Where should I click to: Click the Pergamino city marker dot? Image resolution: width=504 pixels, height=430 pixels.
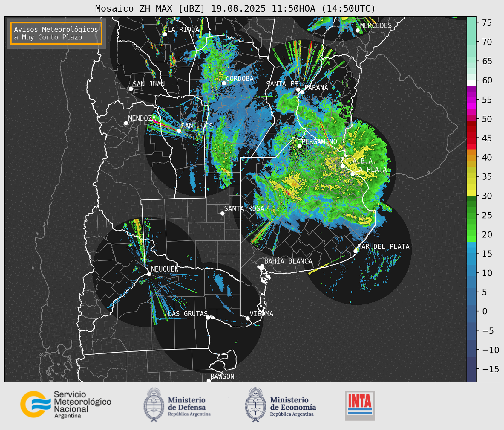pos(299,146)
